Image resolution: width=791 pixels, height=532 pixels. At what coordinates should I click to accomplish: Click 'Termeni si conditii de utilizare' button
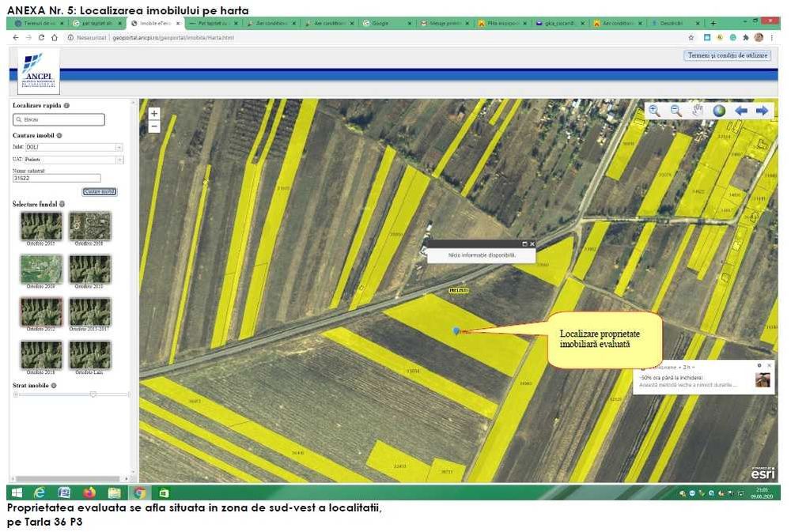tap(728, 55)
